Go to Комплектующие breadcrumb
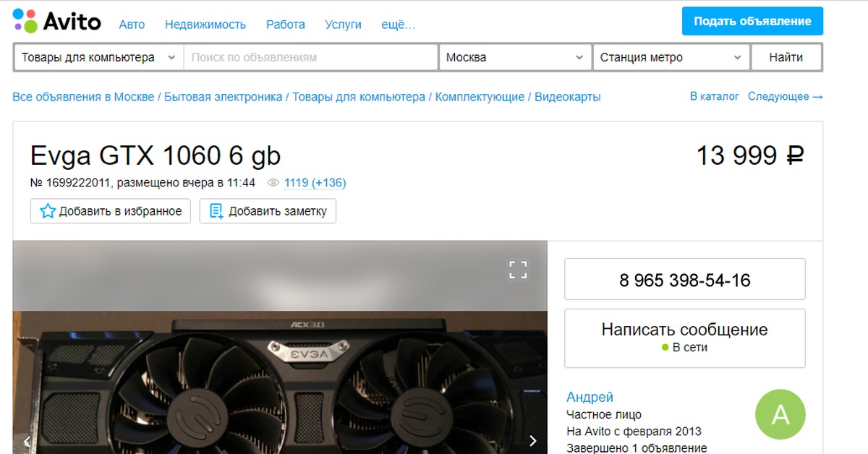868x454 pixels. [480, 97]
